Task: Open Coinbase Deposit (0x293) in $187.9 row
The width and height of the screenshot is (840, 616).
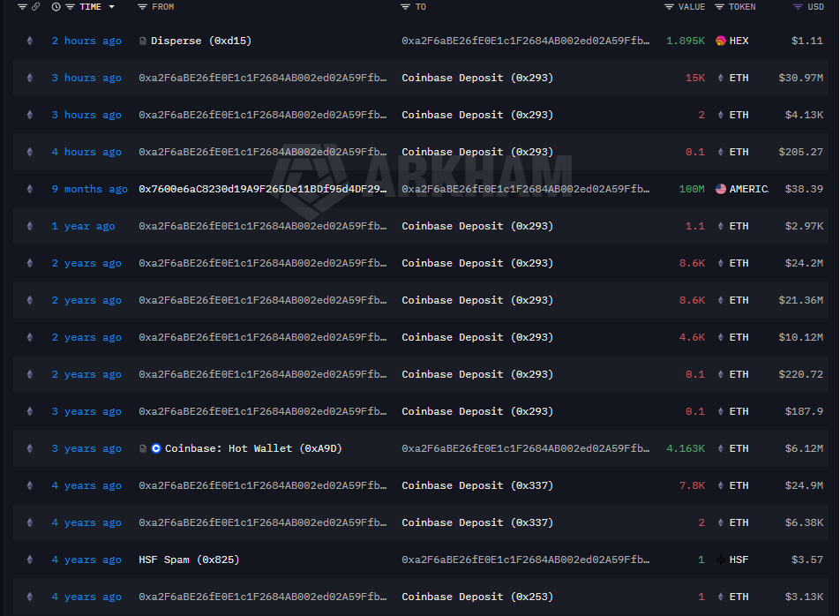Action: (x=476, y=411)
